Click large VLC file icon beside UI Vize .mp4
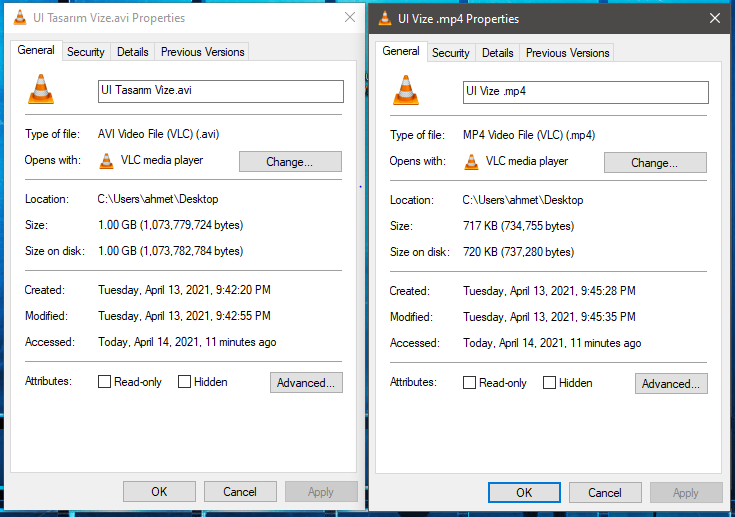The height and width of the screenshot is (517, 735). (x=406, y=91)
